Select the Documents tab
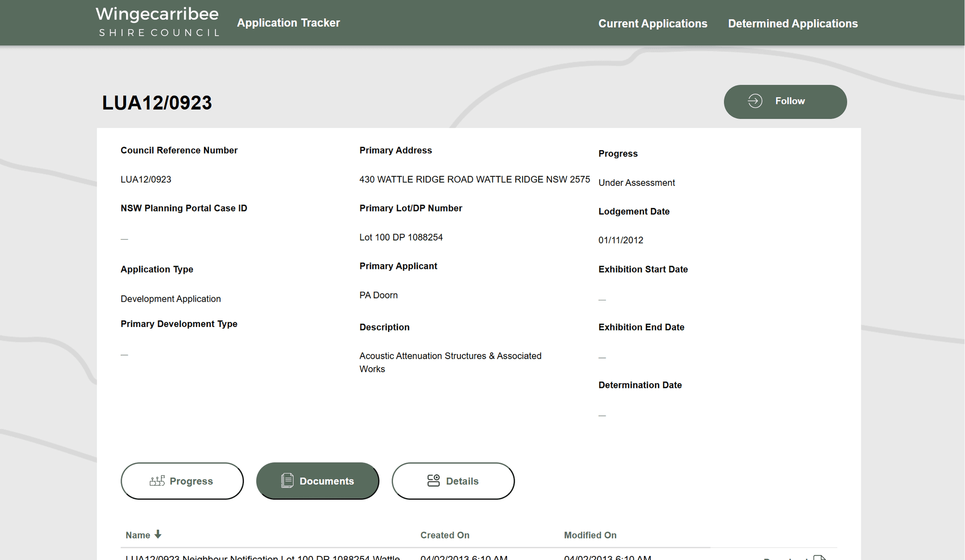The image size is (965, 560). 318,481
